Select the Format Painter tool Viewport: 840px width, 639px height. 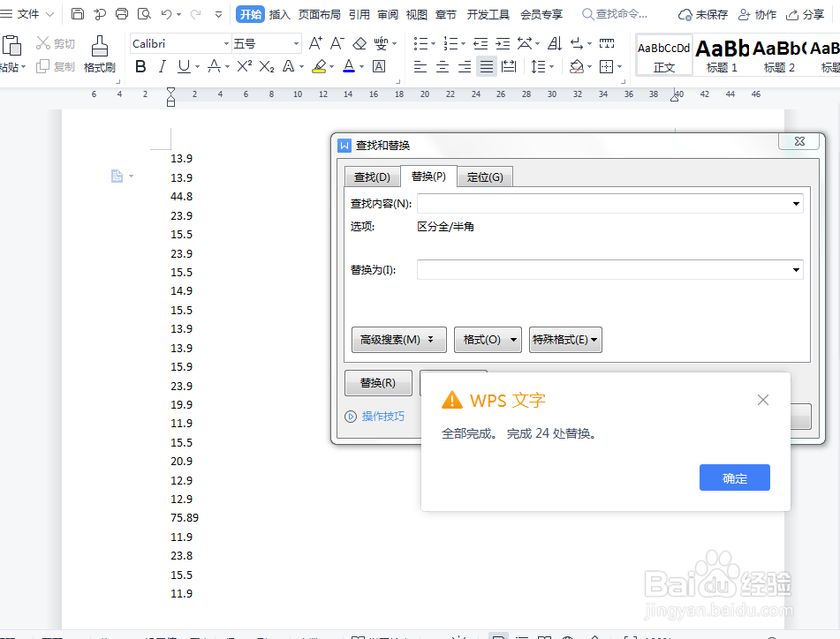pyautogui.click(x=99, y=53)
